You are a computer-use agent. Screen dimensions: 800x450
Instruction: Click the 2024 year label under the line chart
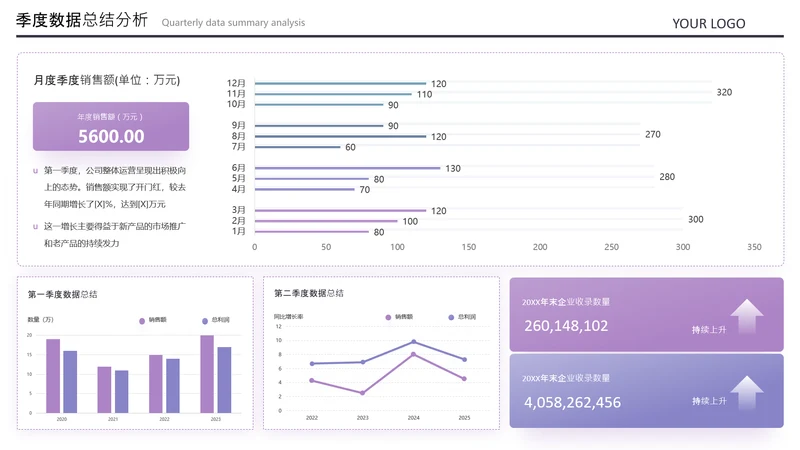413,418
